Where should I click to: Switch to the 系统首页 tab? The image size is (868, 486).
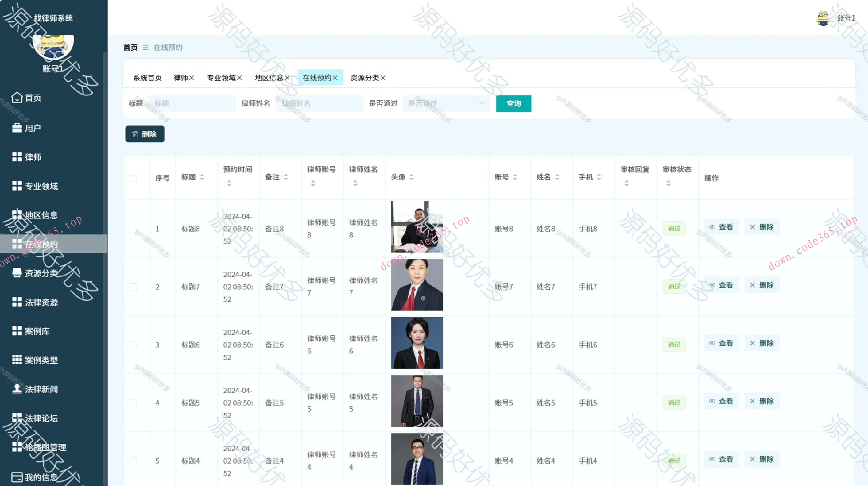tap(147, 77)
